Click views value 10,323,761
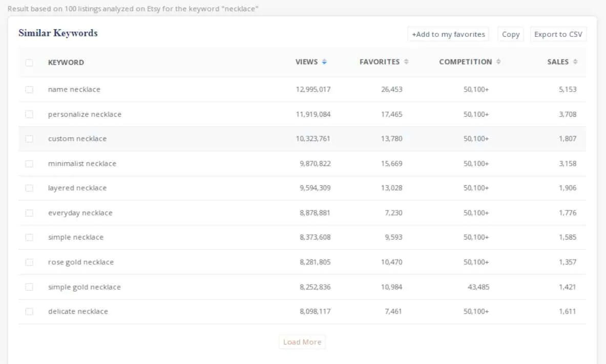 313,139
